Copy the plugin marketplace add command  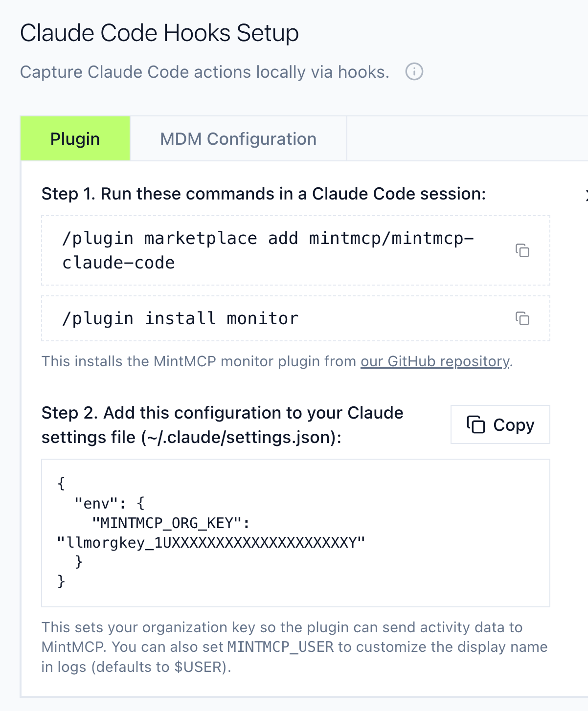point(522,250)
